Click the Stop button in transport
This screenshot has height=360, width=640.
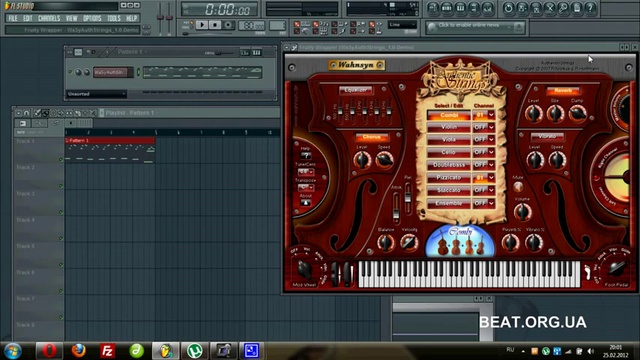click(215, 25)
